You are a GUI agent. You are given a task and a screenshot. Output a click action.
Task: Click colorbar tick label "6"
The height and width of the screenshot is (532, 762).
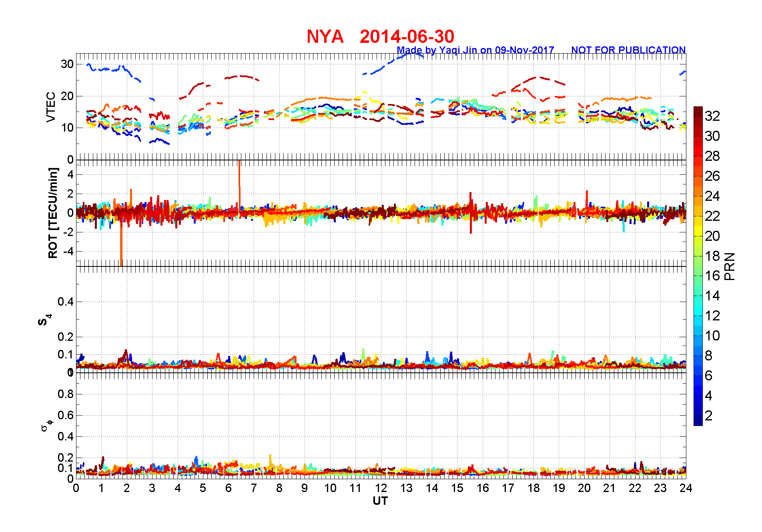(x=709, y=376)
